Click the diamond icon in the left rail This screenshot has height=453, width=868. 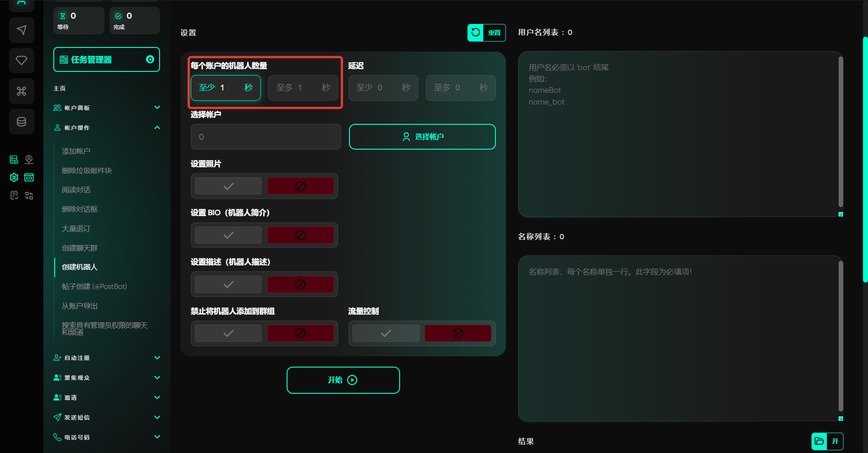coord(21,61)
